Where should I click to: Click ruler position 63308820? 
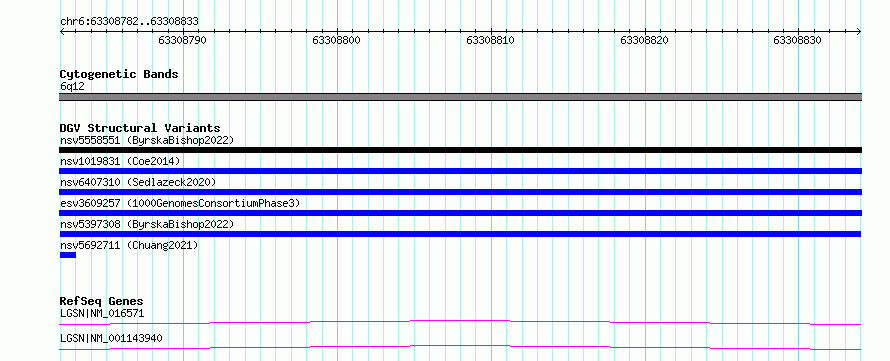point(644,40)
